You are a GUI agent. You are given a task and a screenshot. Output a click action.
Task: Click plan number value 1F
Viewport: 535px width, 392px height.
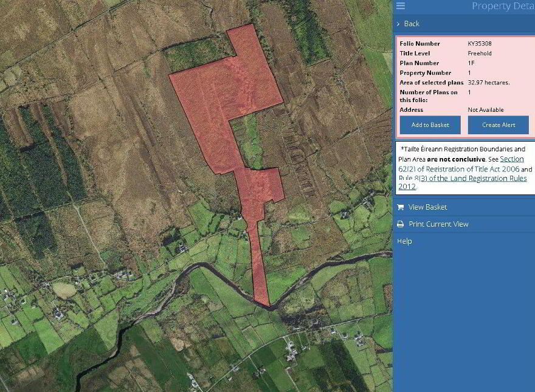click(471, 63)
